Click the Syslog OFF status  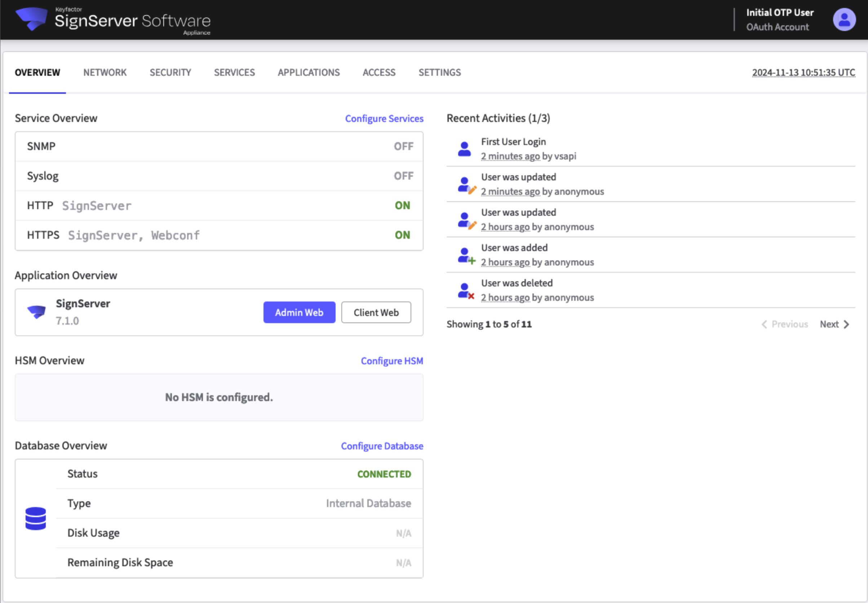point(404,176)
